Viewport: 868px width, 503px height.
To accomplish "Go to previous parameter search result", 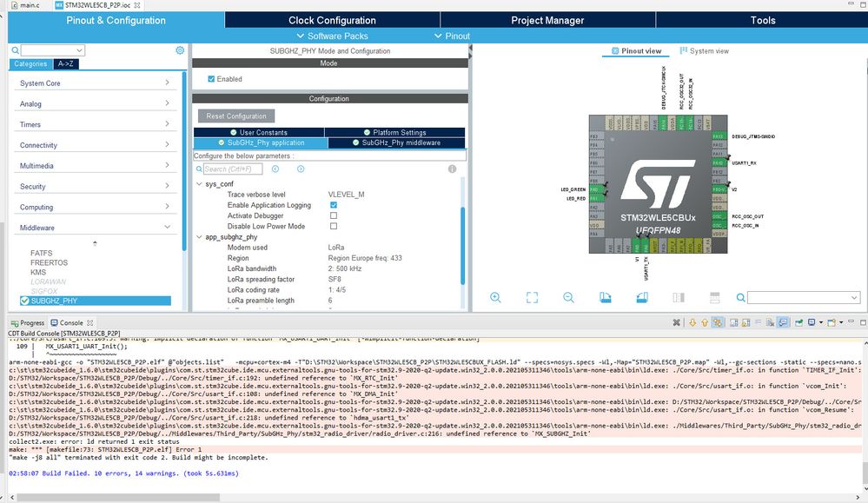I will coord(275,169).
